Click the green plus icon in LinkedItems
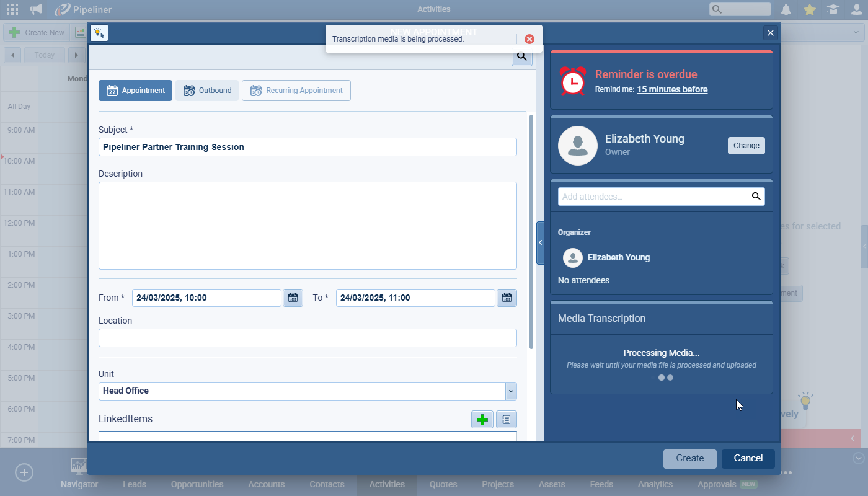This screenshot has height=496, width=868. [482, 420]
